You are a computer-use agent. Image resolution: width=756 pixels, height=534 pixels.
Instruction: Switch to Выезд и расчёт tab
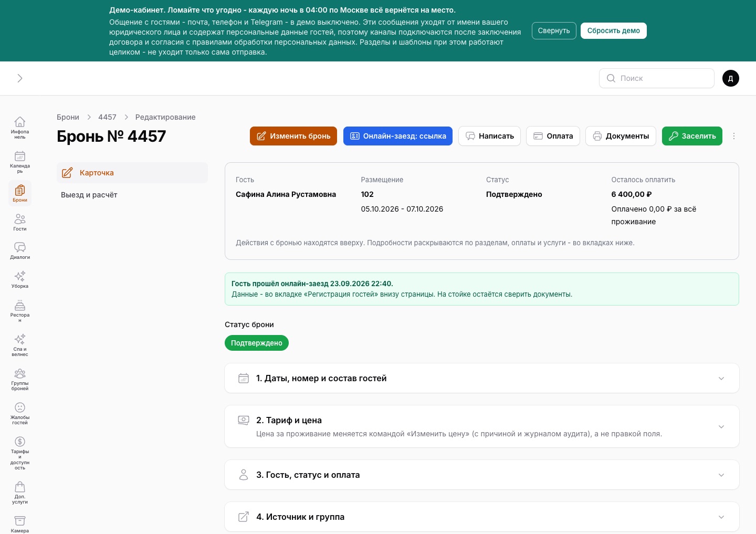pos(132,195)
